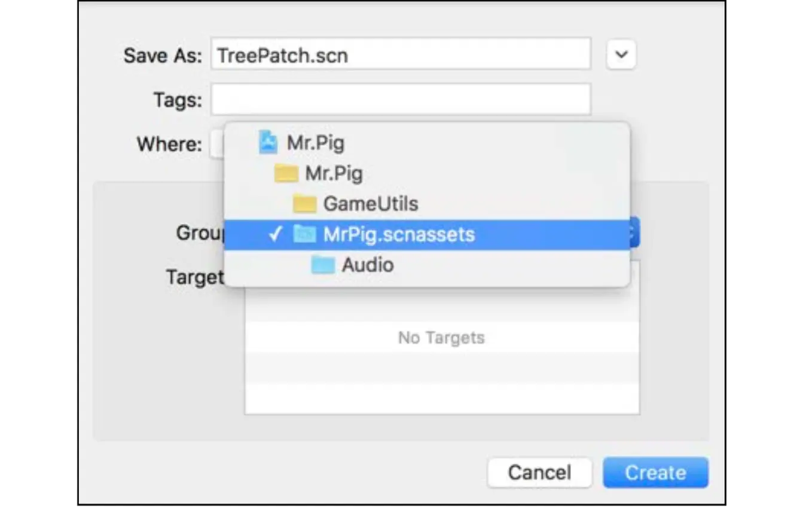Select the Mr.Pig folder name in the list
This screenshot has width=812, height=508.
[x=334, y=174]
